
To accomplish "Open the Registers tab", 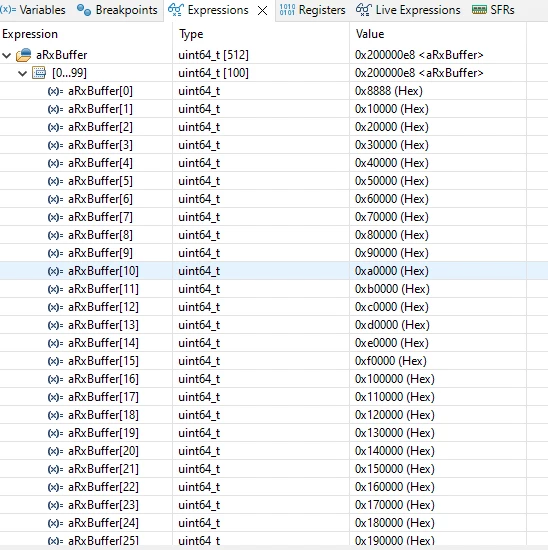I will click(312, 10).
